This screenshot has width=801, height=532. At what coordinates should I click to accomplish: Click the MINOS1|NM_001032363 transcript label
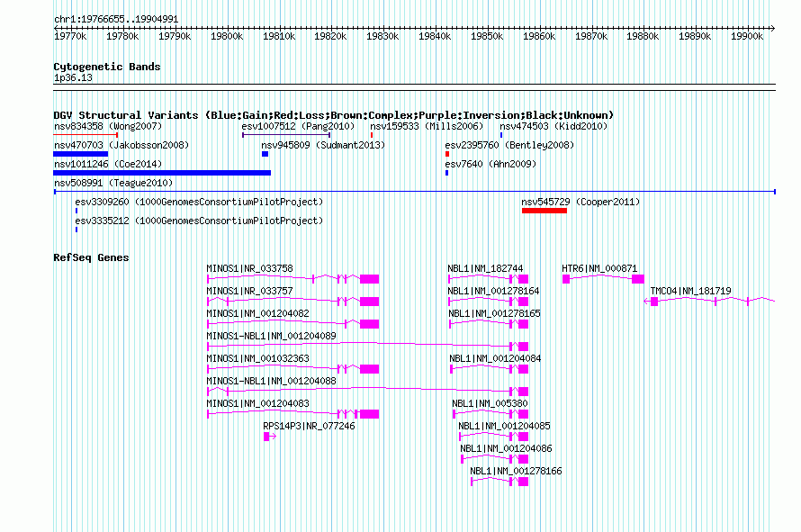[x=258, y=358]
